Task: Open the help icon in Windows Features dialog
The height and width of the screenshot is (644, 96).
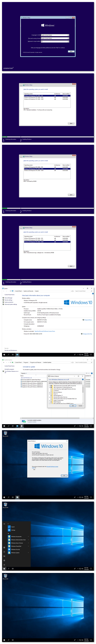Action: 83,379
